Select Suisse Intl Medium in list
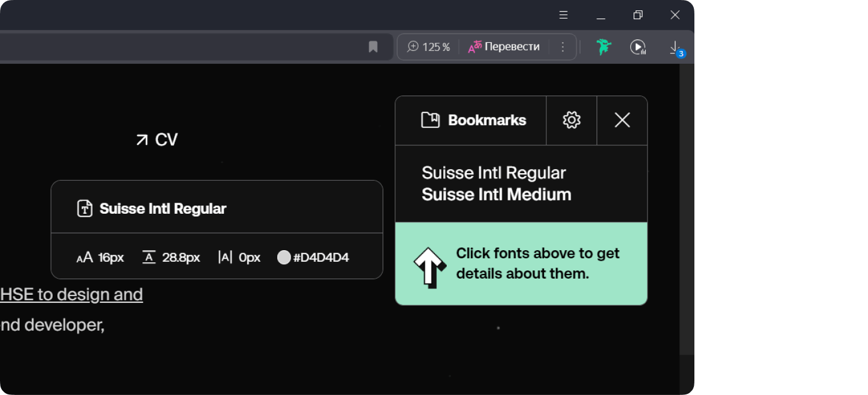 [x=496, y=194]
